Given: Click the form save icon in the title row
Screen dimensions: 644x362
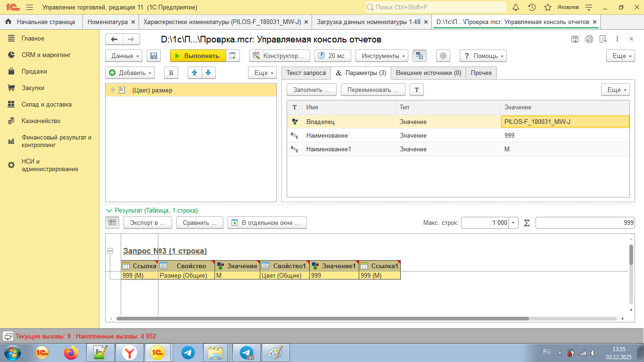Looking at the screenshot, I should [x=575, y=39].
